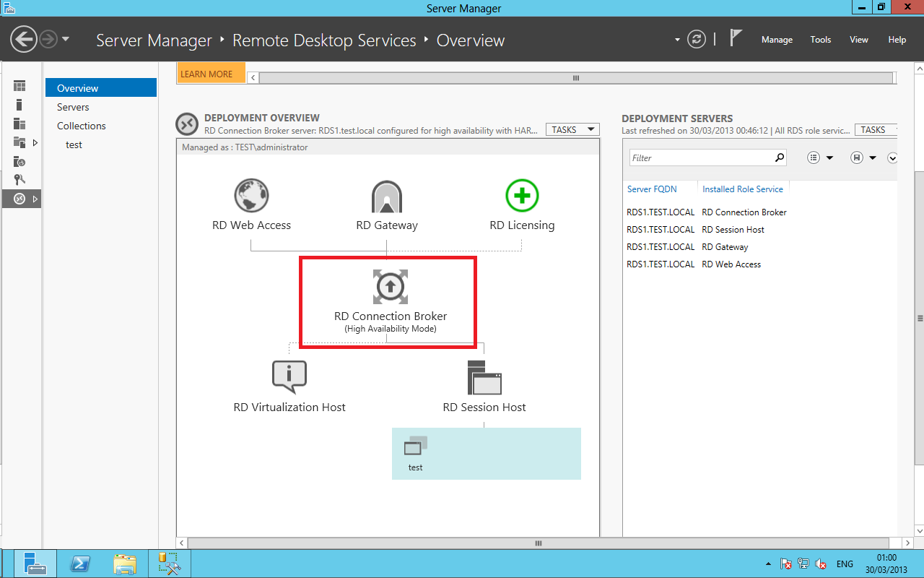Select Overview in the navigation pane
The height and width of the screenshot is (578, 924).
[101, 88]
